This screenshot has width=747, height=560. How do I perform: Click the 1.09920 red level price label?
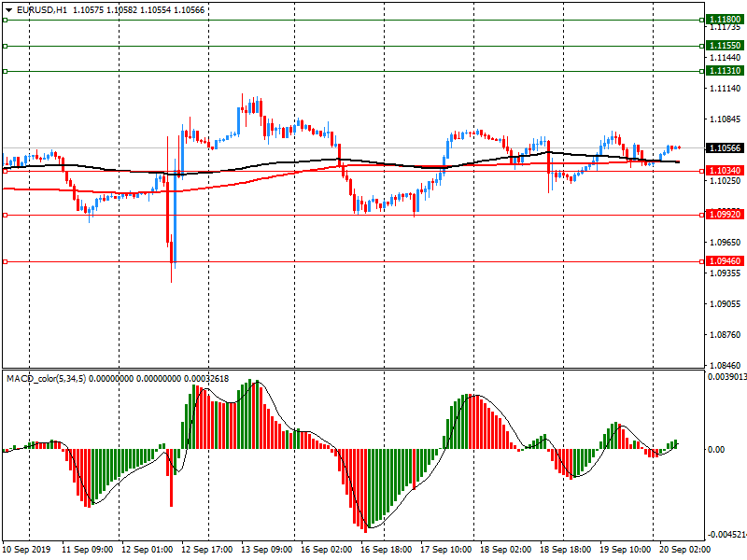click(x=725, y=215)
